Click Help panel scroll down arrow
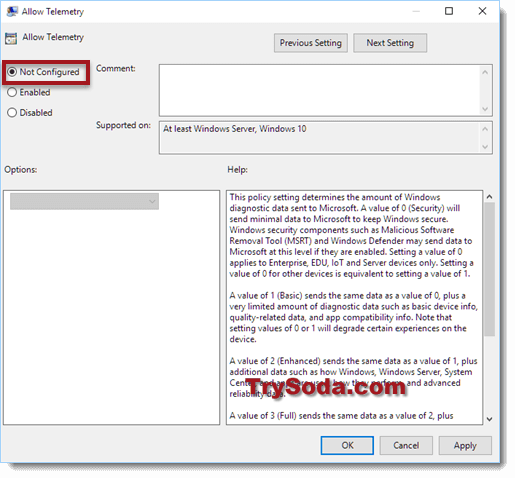 (x=489, y=419)
